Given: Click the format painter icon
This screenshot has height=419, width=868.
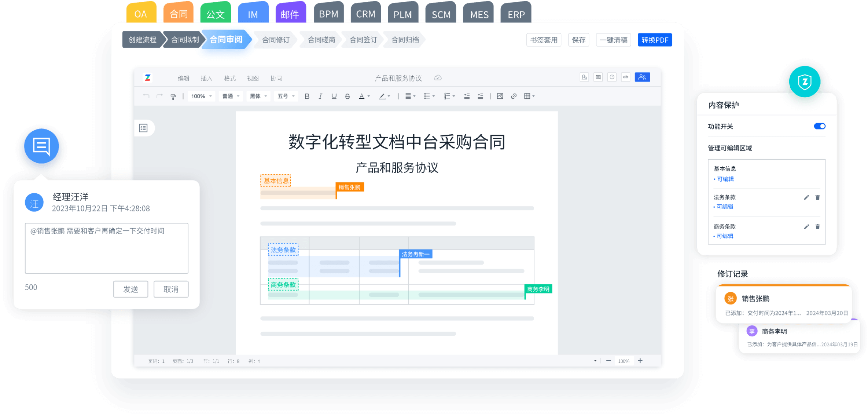Looking at the screenshot, I should pos(173,96).
